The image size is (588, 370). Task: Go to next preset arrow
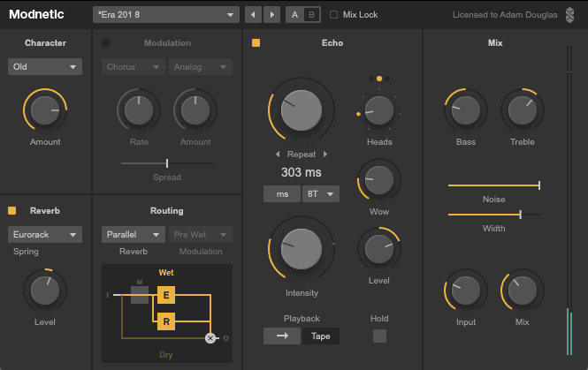pyautogui.click(x=271, y=15)
